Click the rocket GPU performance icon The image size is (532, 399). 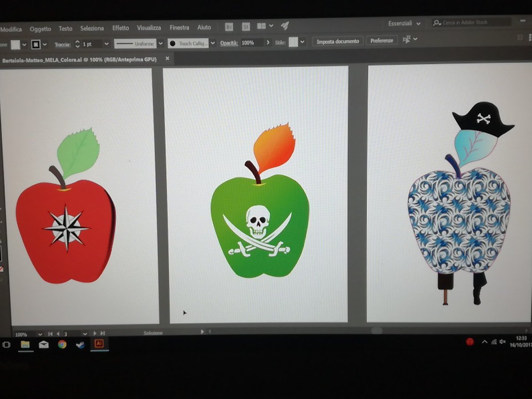[x=285, y=26]
